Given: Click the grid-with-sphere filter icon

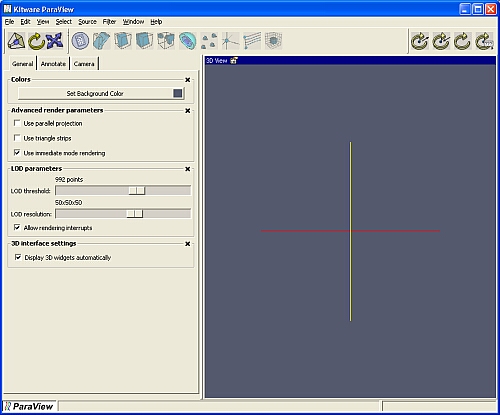Looking at the screenshot, I should point(273,41).
